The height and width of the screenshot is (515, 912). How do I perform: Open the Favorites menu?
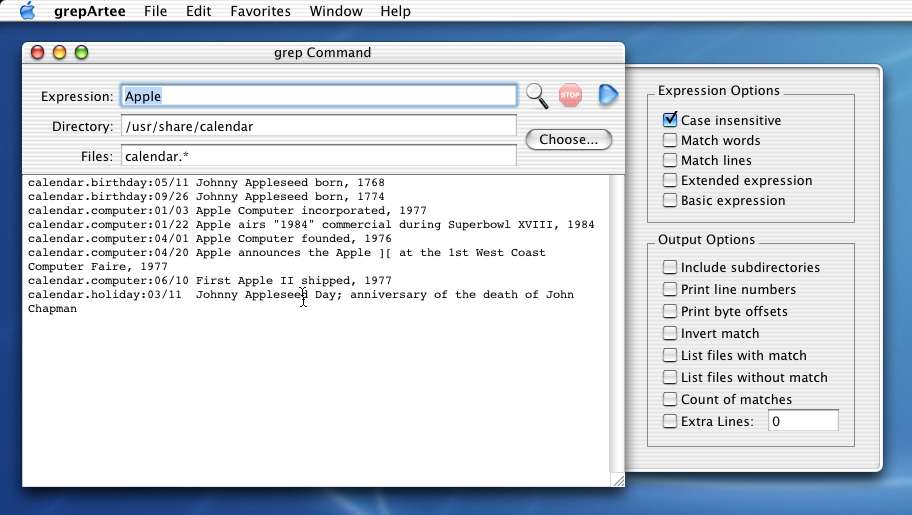[x=260, y=11]
